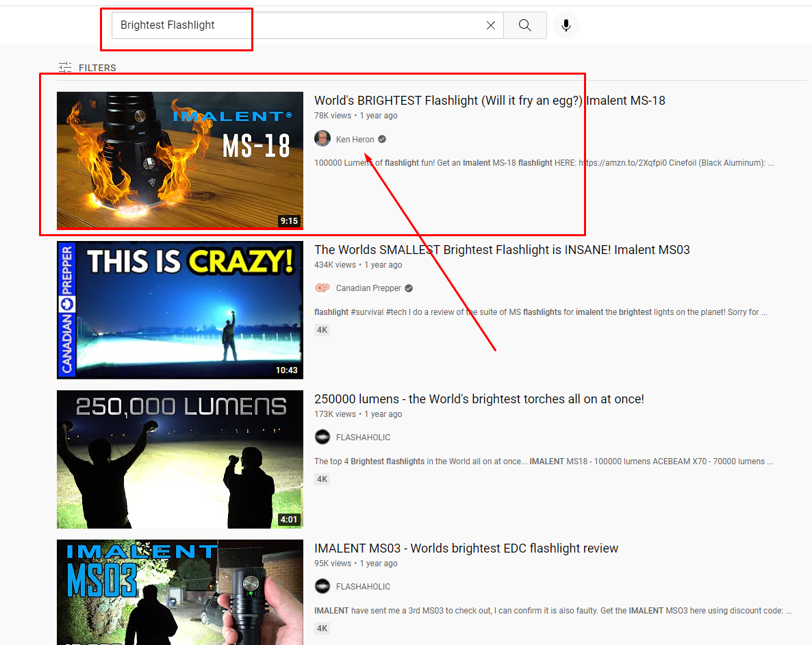
Task: Open 250000 lumens brightest torches video title
Action: [x=479, y=399]
